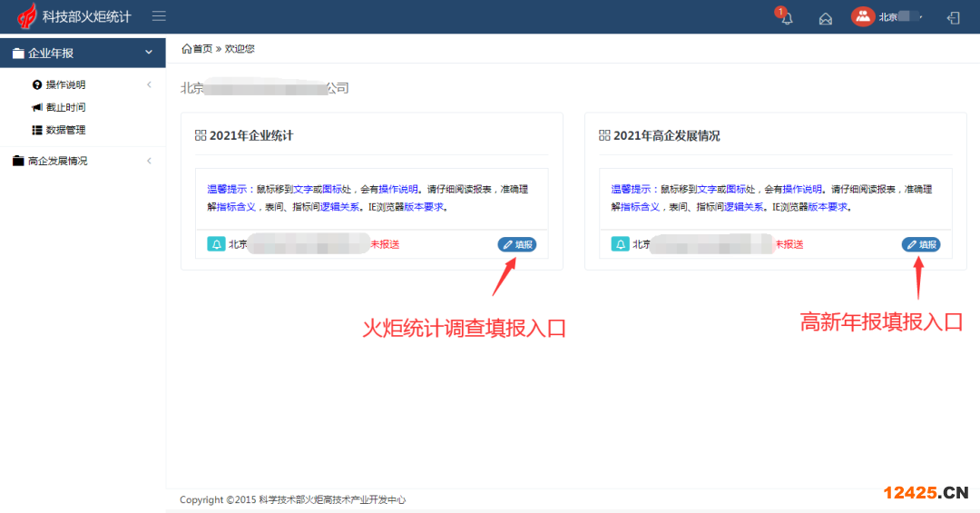Toggle the hamburger sidebar menu icon
The height and width of the screenshot is (513, 980).
tap(159, 16)
